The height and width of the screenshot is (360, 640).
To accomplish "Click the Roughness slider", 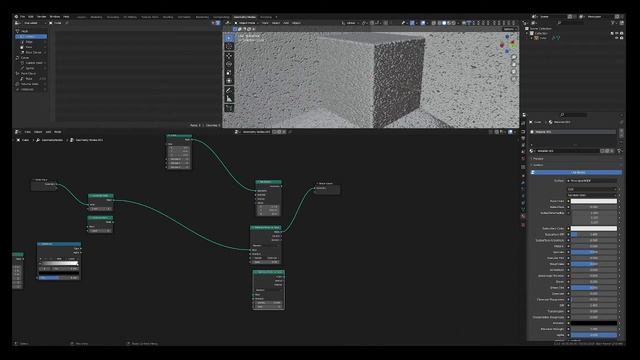I will pos(593,264).
